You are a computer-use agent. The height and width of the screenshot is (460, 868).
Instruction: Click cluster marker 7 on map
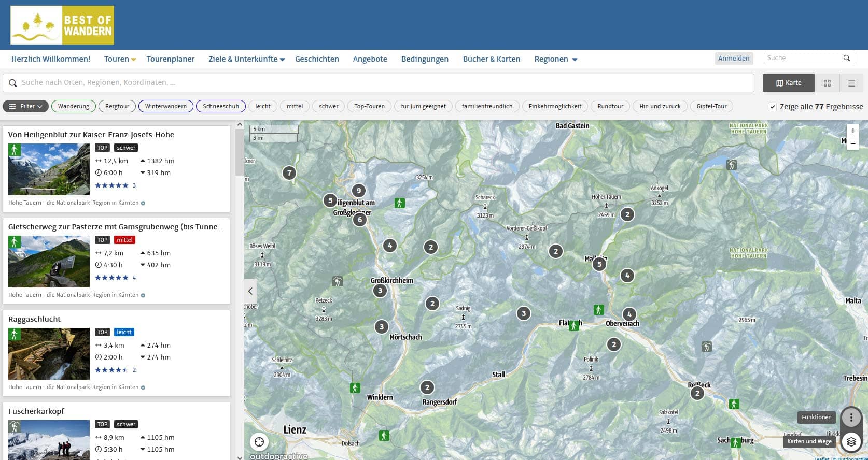(289, 172)
